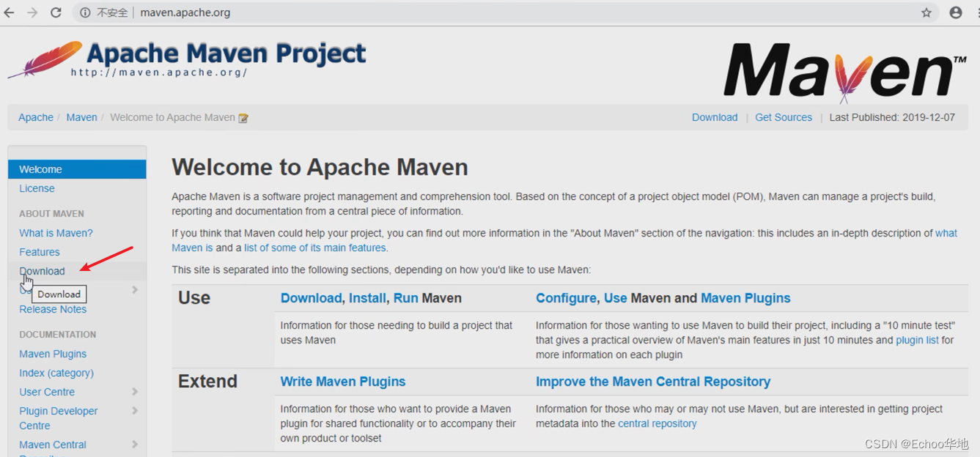Follow the 'central repository' link
This screenshot has height=457, width=980.
tap(657, 423)
